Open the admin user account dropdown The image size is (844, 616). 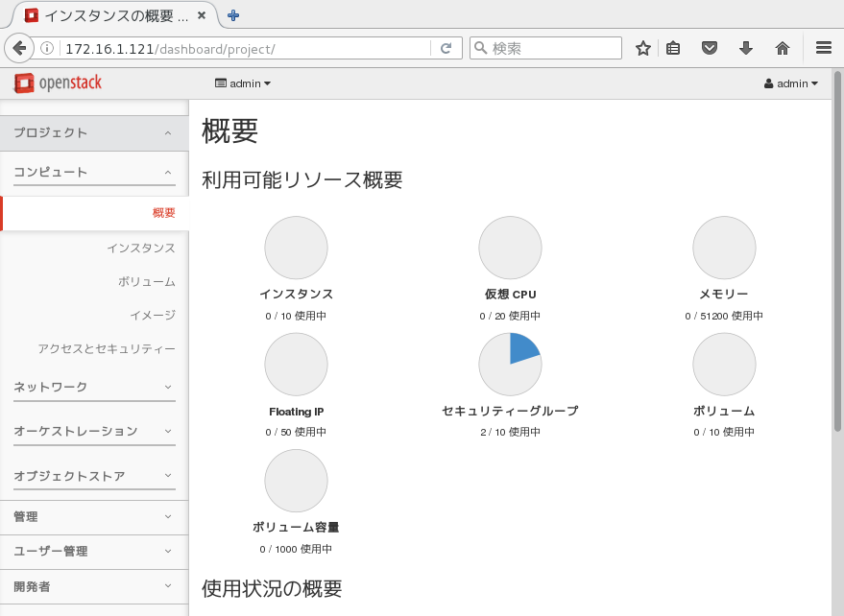tap(791, 83)
